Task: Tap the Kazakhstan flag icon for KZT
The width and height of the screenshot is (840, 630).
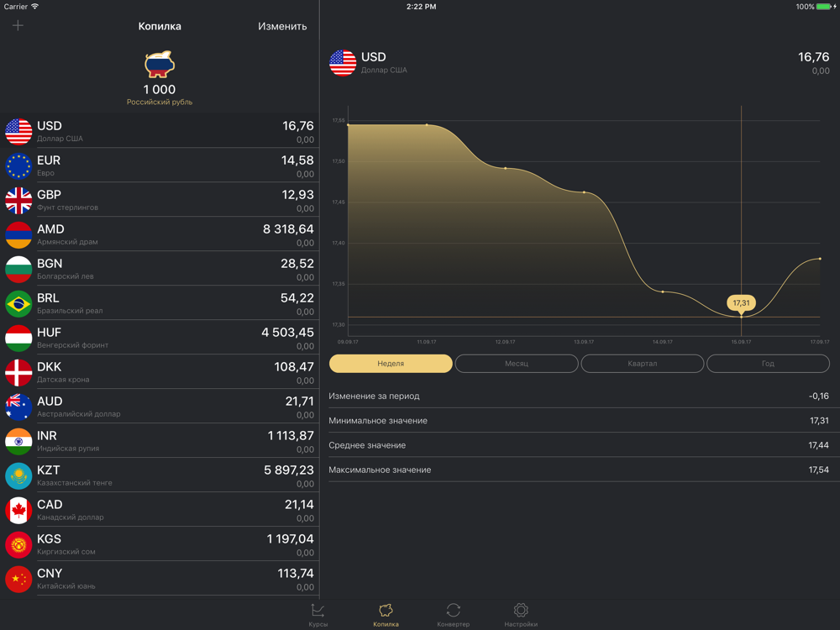Action: click(18, 475)
